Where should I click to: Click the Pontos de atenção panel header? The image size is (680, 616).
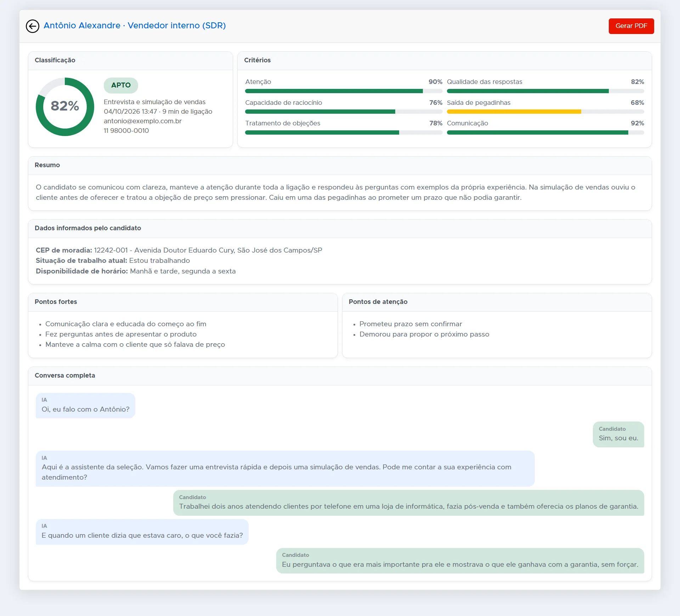tap(497, 302)
